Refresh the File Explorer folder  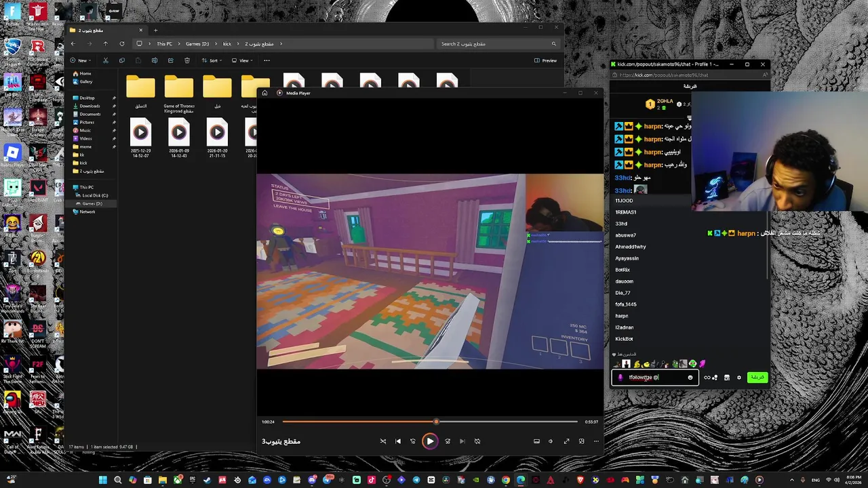click(x=121, y=44)
